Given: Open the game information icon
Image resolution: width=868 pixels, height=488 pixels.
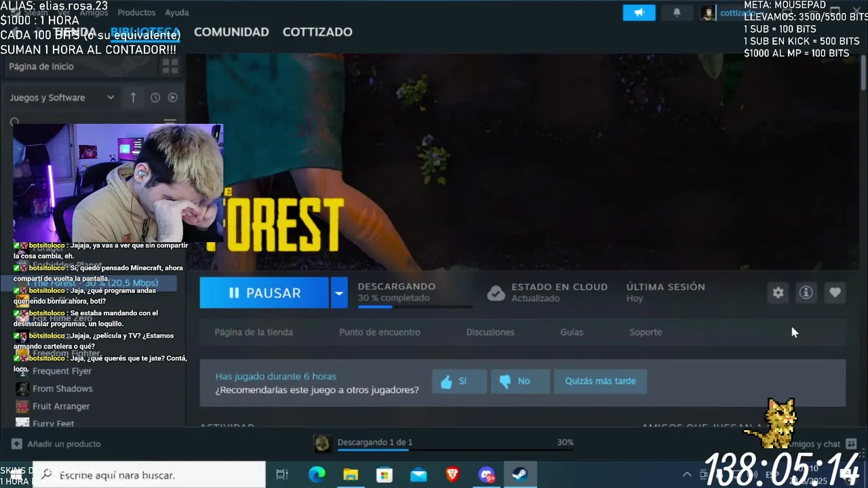Looking at the screenshot, I should pos(806,293).
